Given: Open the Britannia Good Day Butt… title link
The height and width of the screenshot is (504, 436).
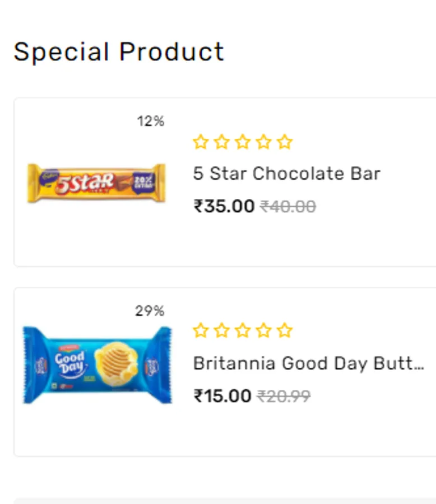Looking at the screenshot, I should [x=308, y=363].
